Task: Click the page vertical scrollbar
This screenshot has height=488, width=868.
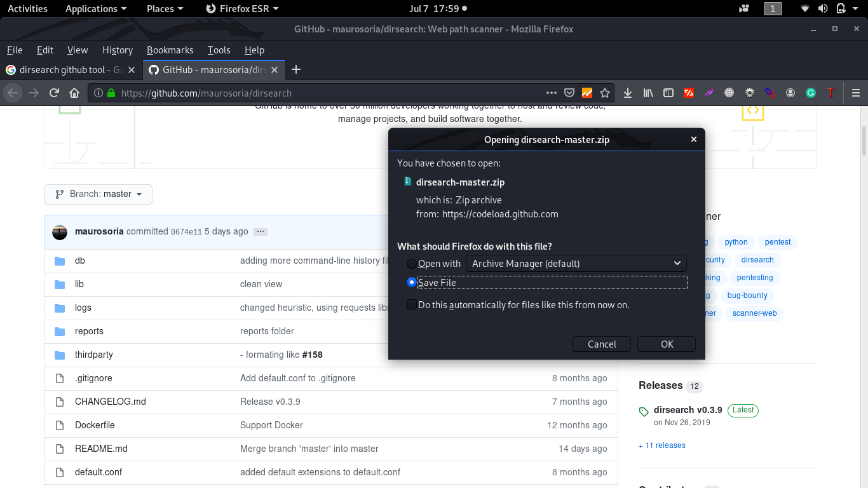Action: [864, 140]
